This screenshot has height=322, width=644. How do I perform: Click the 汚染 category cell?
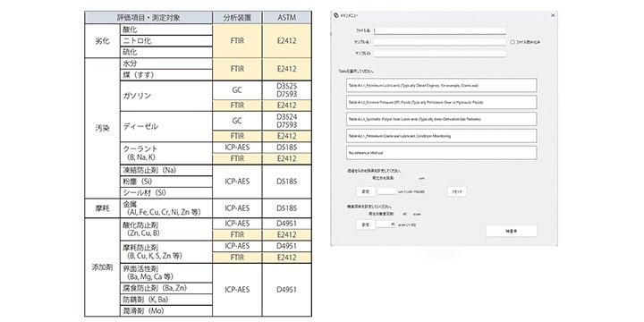[102, 128]
